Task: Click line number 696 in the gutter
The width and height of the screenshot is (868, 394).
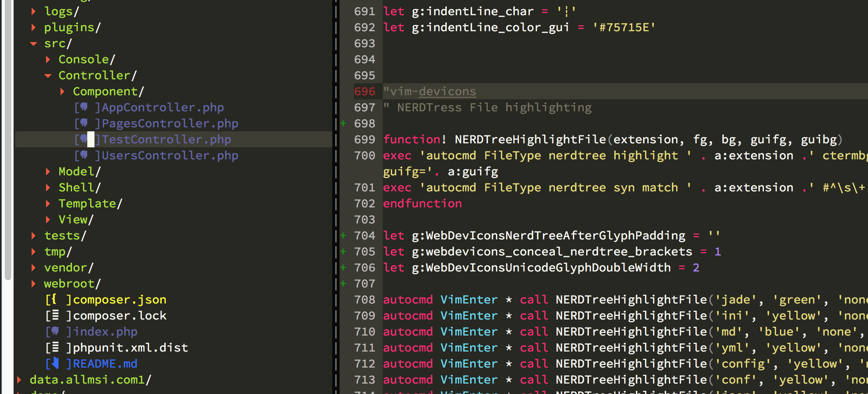Action: pyautogui.click(x=365, y=91)
